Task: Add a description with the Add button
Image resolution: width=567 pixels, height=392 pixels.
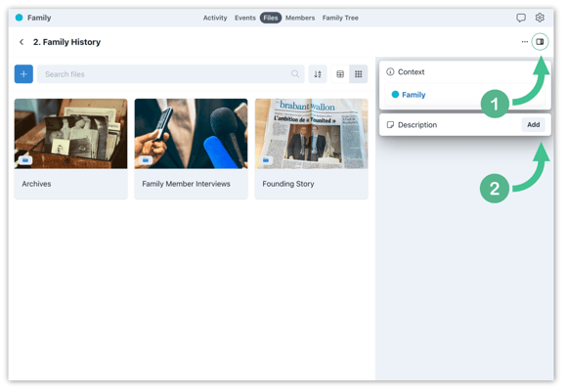Action: (x=534, y=125)
